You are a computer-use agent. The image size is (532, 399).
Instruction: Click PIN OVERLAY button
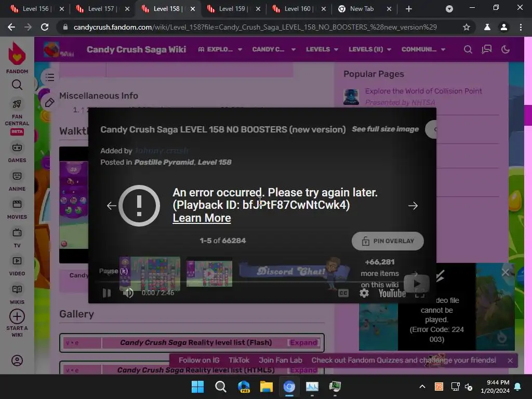pyautogui.click(x=388, y=241)
